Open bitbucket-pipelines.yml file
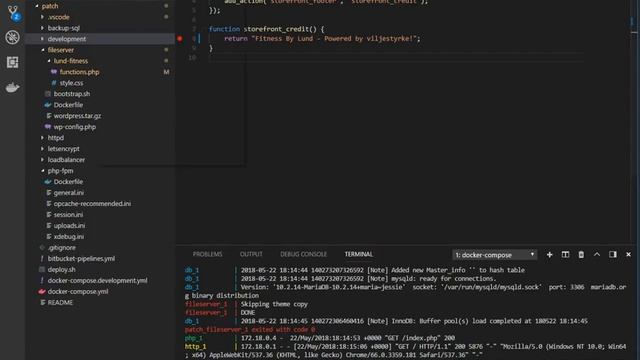Viewport: 640px width, 360px height. [x=81, y=259]
